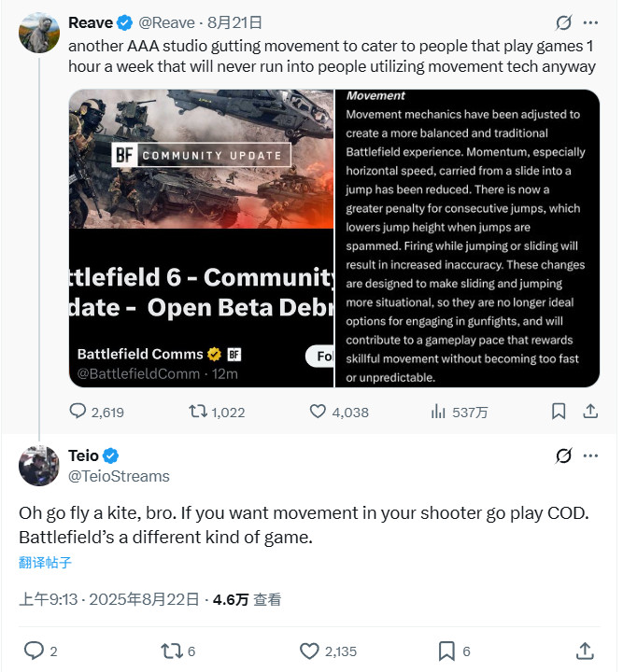
Task: Repost Teio's reply
Action: coord(171,651)
